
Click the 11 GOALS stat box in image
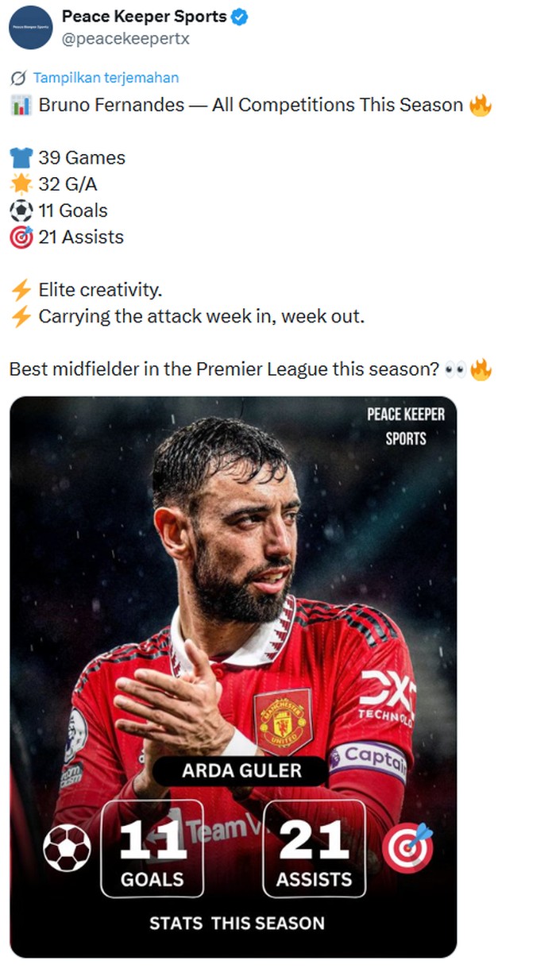[152, 848]
